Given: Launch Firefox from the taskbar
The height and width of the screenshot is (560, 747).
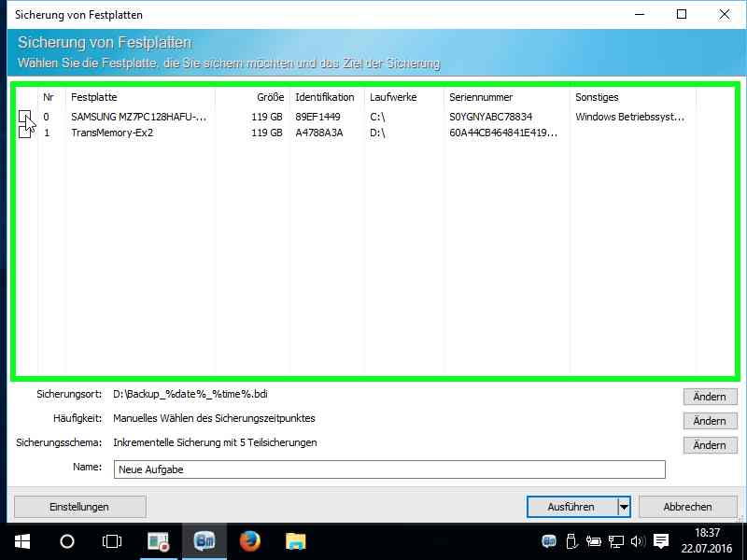Looking at the screenshot, I should click(249, 541).
